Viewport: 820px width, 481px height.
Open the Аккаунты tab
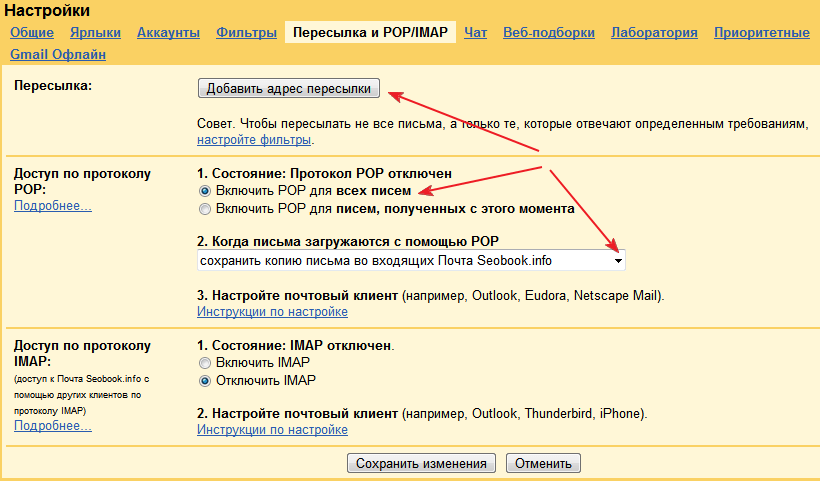[168, 32]
